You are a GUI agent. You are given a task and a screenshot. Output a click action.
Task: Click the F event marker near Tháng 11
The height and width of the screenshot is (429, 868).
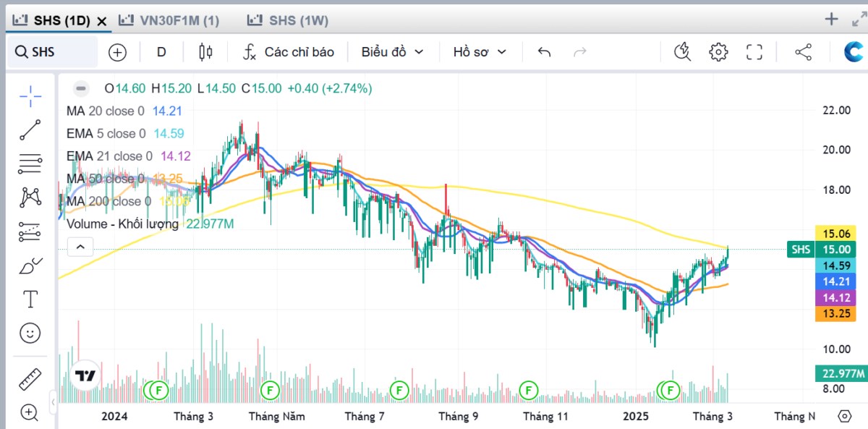(x=529, y=391)
